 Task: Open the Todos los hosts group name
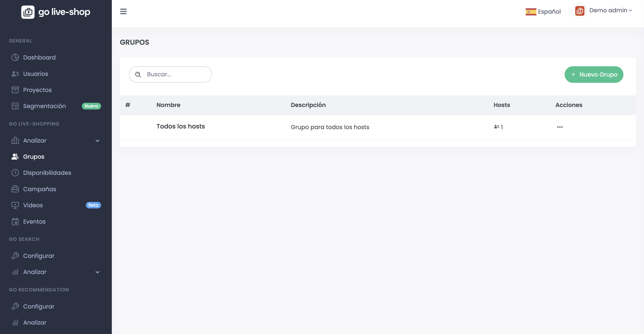point(180,126)
